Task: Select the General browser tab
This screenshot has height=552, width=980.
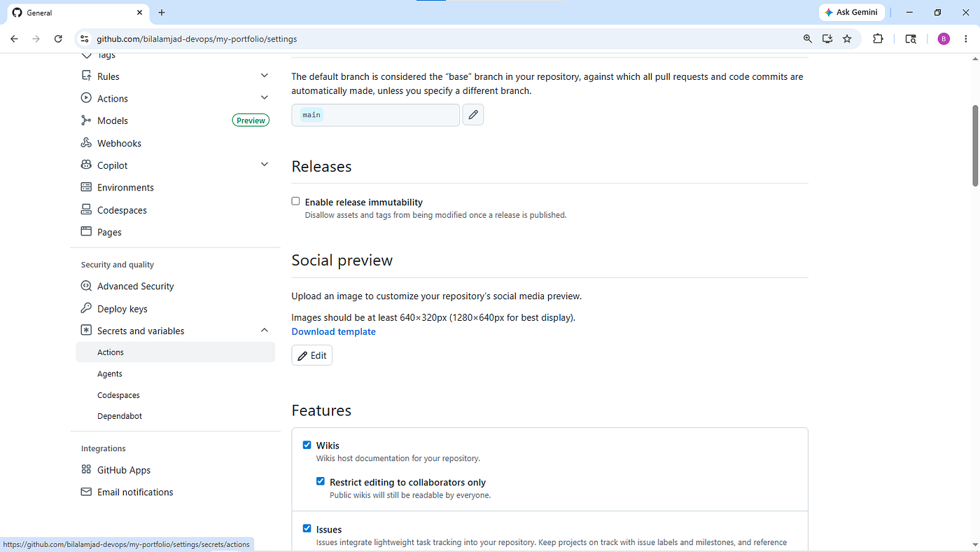Action: (x=77, y=13)
